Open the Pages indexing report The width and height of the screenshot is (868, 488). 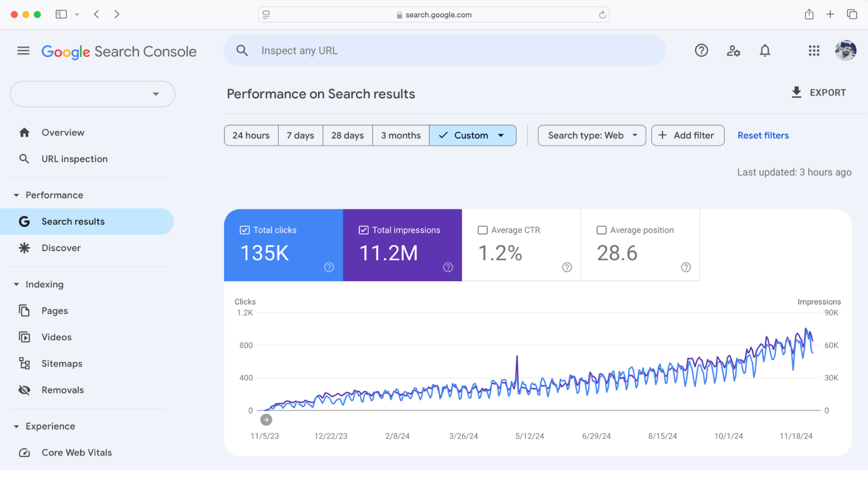click(x=54, y=310)
